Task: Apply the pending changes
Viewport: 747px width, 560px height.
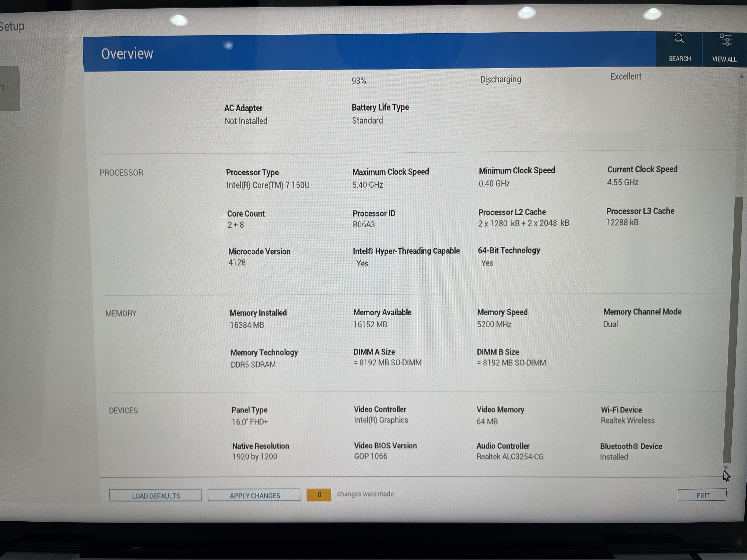Action: click(x=254, y=495)
